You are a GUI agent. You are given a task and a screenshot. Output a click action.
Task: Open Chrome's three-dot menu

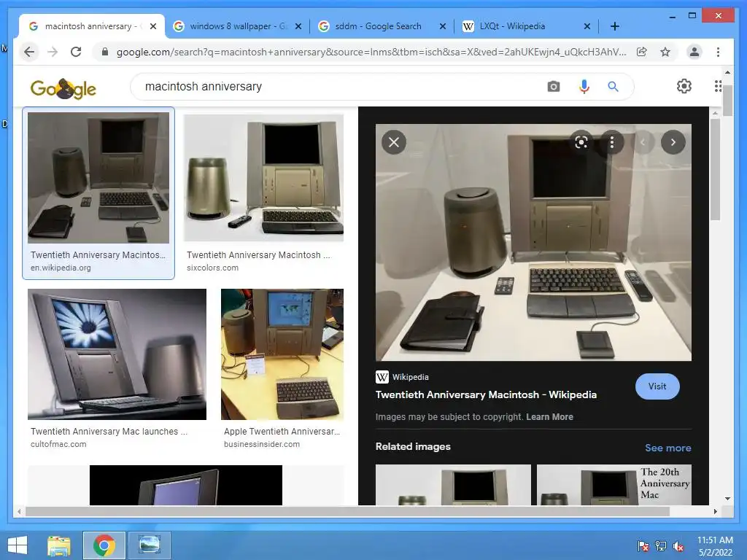click(x=718, y=52)
